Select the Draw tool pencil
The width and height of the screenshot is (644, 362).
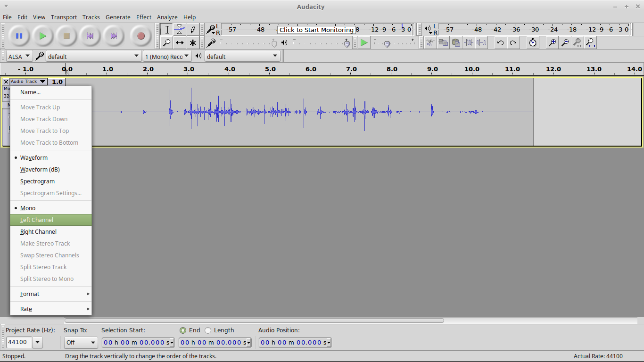pos(193,29)
